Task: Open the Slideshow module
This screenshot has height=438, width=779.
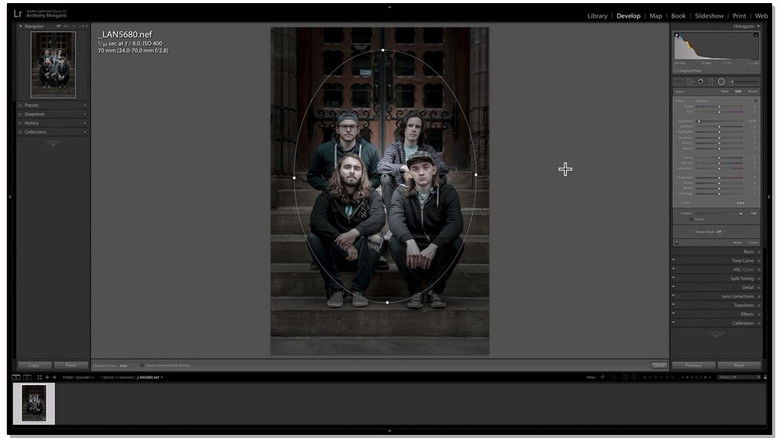Action: click(709, 16)
